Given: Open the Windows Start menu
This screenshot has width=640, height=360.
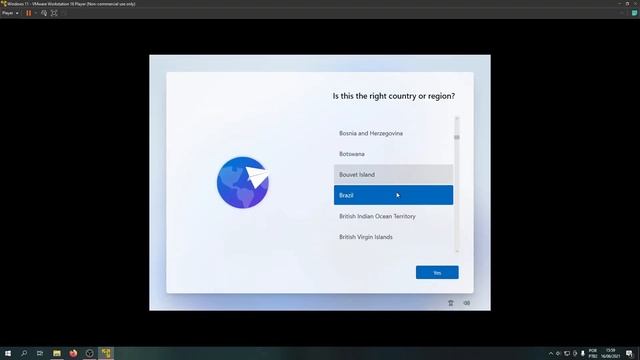Looking at the screenshot, I should pos(8,353).
